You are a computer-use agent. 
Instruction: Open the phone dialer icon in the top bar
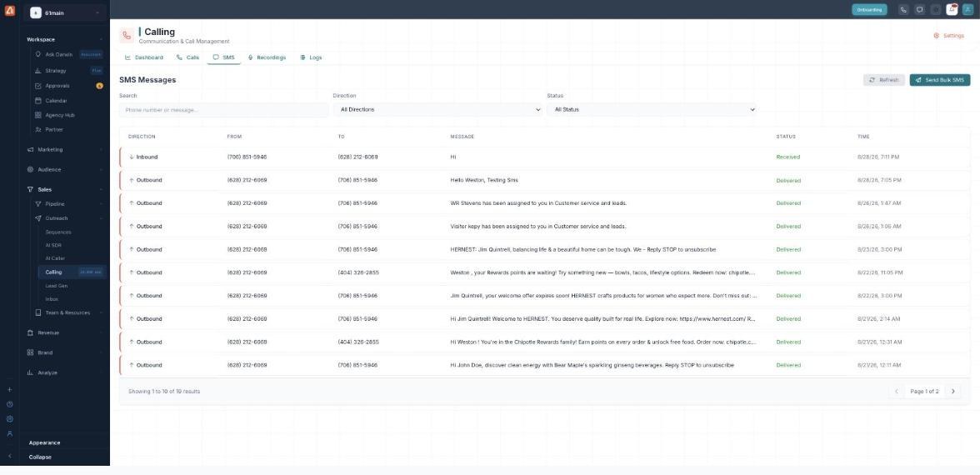[x=903, y=9]
